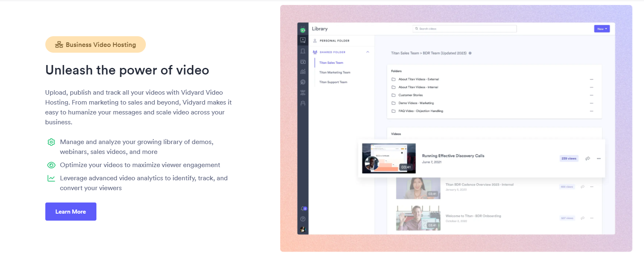Share the Welcome to Titan - BDR Onboarding video

(x=583, y=218)
